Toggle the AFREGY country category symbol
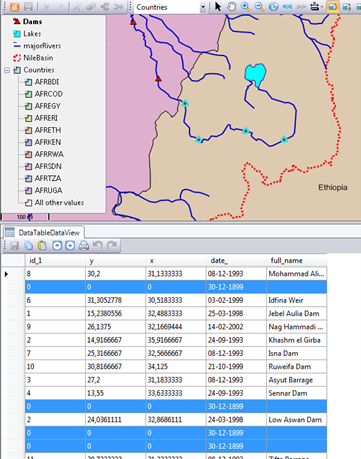The height and width of the screenshot is (459, 361). pos(29,106)
